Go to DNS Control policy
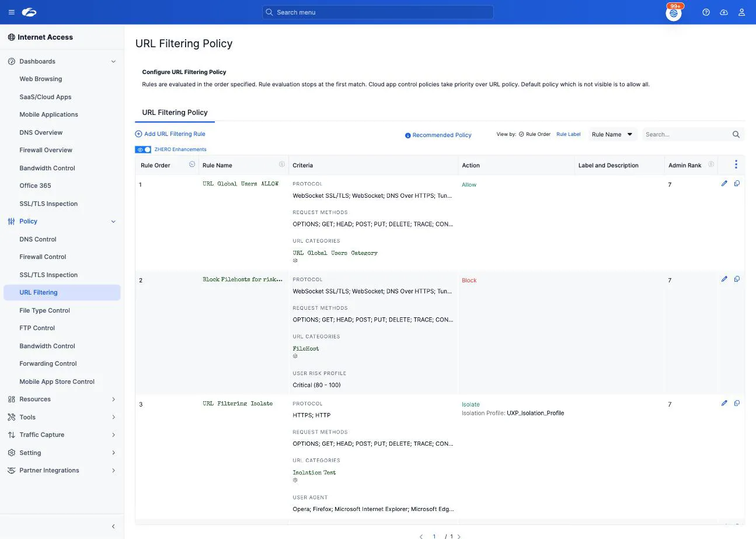The width and height of the screenshot is (756, 539). coord(38,239)
